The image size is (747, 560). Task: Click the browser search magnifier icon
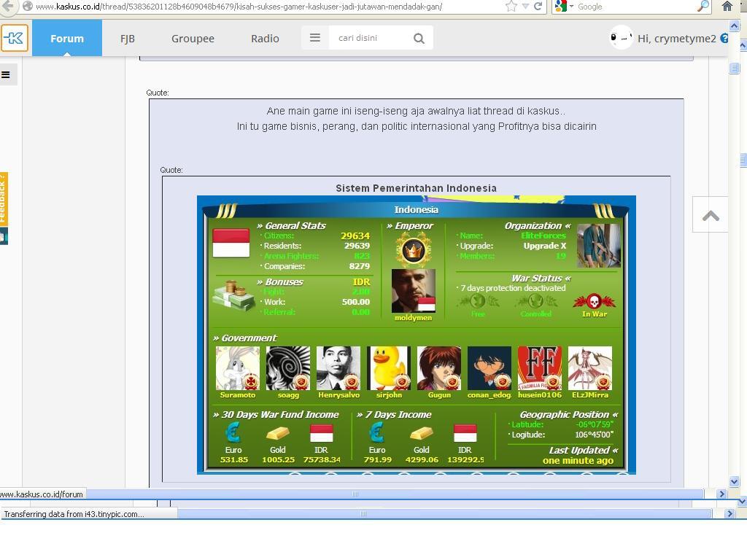pos(703,6)
